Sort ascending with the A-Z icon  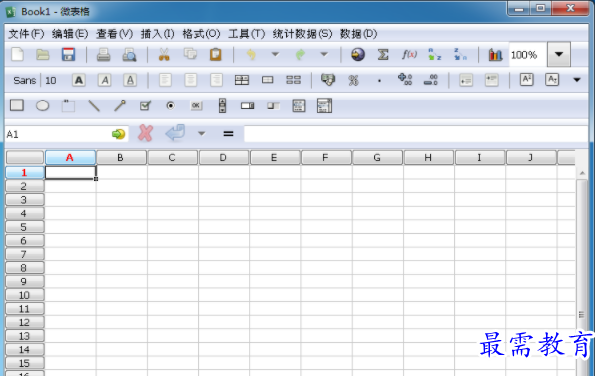[435, 54]
